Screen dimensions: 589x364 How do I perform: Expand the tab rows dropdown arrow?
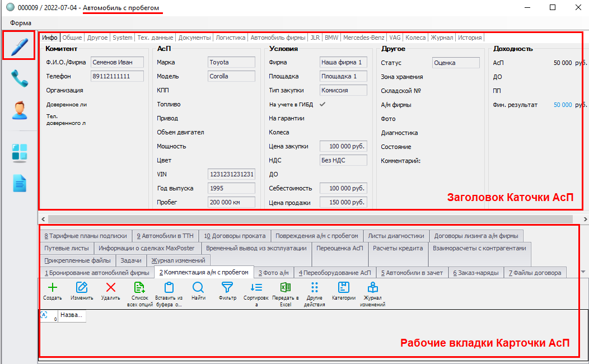(x=583, y=272)
